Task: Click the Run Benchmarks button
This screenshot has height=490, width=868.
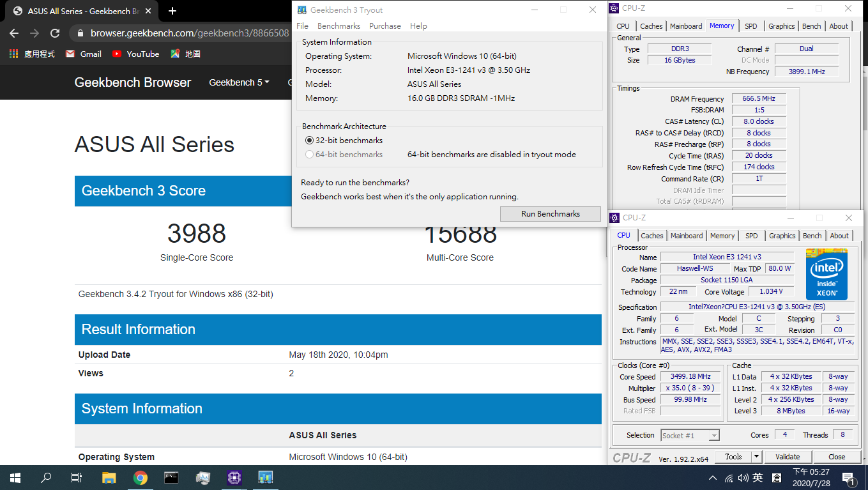Action: (x=551, y=213)
